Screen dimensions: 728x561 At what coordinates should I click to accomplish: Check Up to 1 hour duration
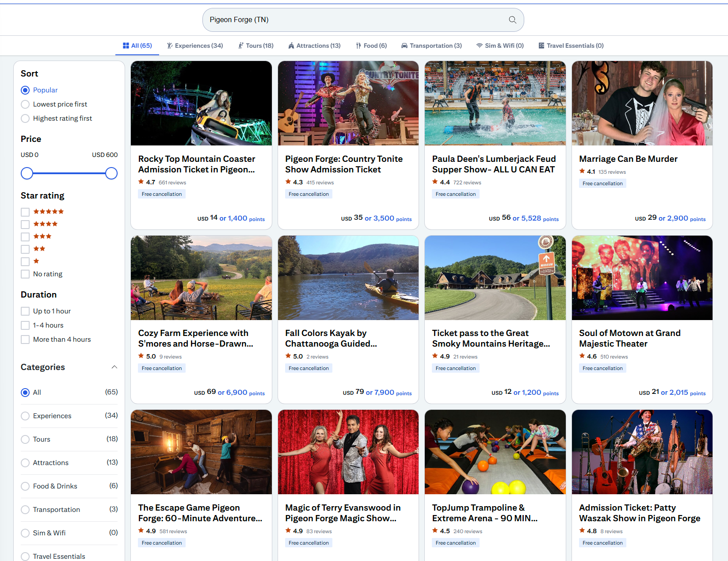coord(25,311)
